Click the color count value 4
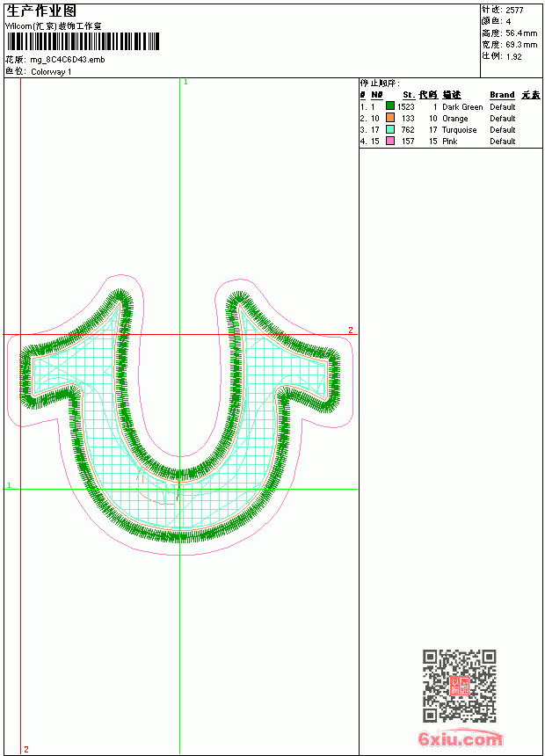Image resolution: width=545 pixels, height=756 pixels. (x=508, y=22)
